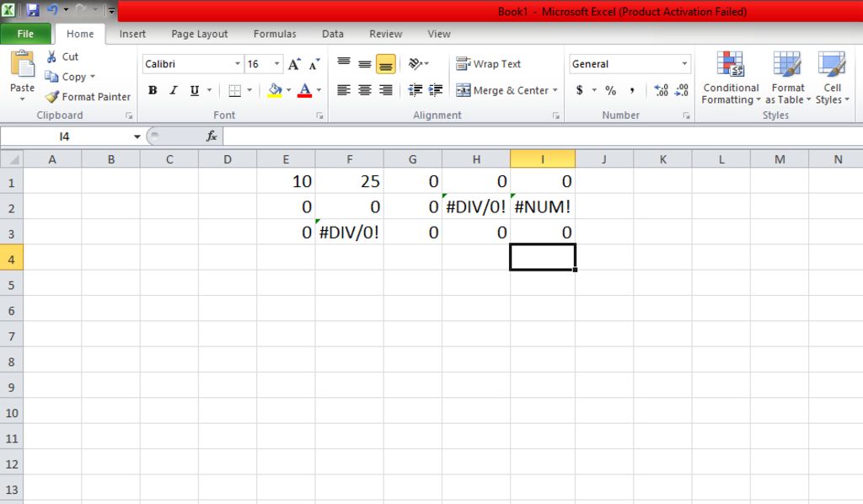
Task: Apply Fill Color bucket
Action: pos(275,90)
